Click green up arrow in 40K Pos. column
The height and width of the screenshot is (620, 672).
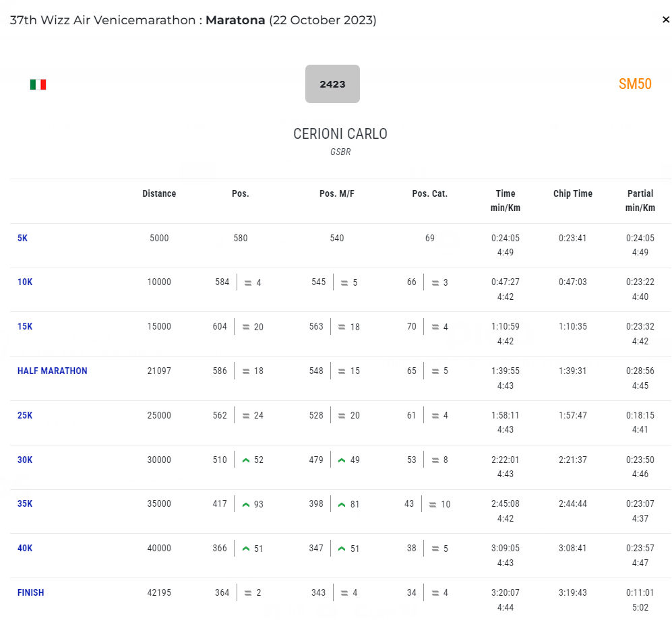[246, 549]
